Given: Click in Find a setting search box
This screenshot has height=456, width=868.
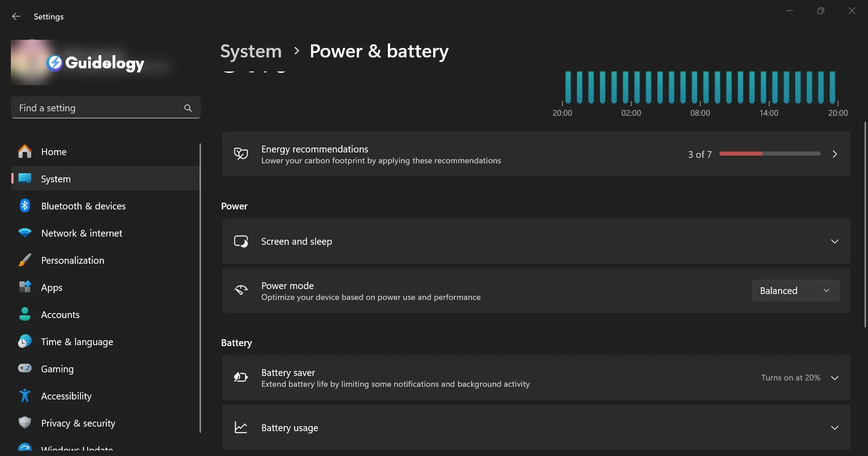Looking at the screenshot, I should (106, 108).
